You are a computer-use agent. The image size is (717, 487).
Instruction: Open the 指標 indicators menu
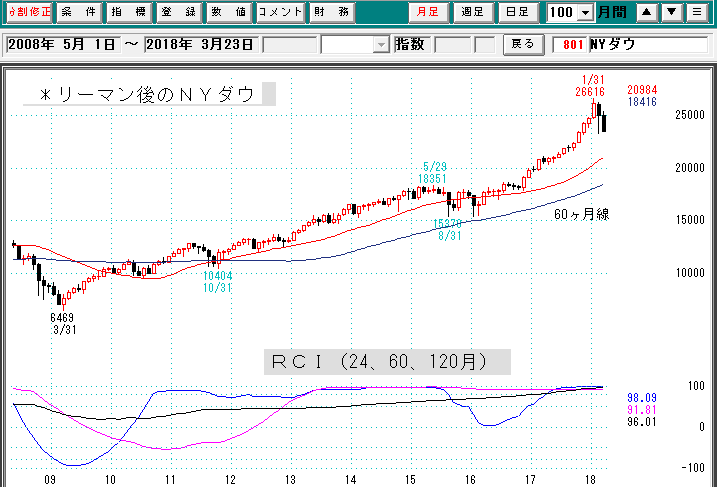click(x=127, y=13)
